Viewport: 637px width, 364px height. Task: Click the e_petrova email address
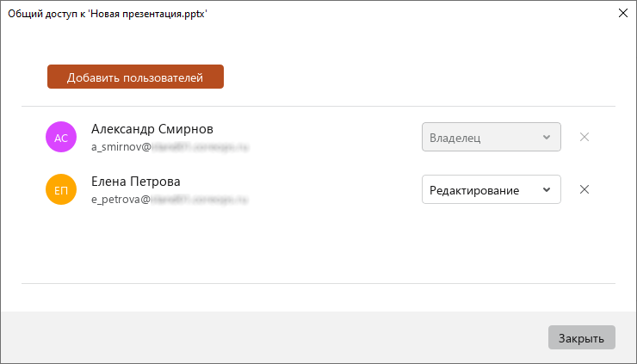point(170,200)
